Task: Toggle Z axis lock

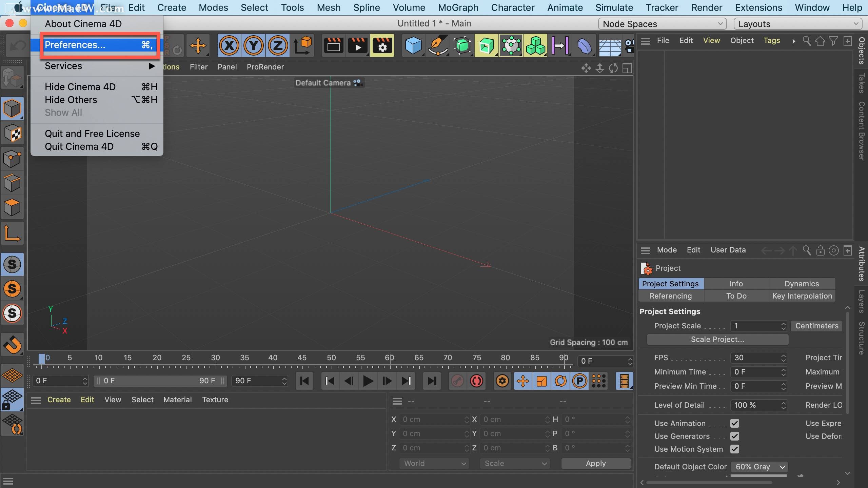Action: coord(278,45)
